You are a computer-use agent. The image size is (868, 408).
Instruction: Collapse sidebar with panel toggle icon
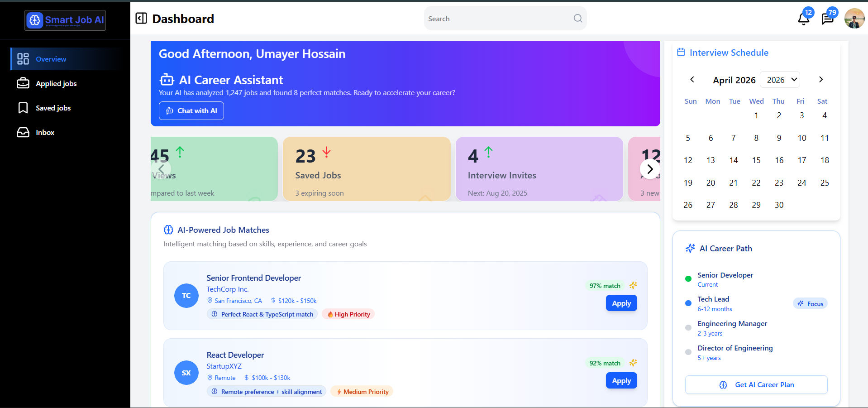coord(141,18)
